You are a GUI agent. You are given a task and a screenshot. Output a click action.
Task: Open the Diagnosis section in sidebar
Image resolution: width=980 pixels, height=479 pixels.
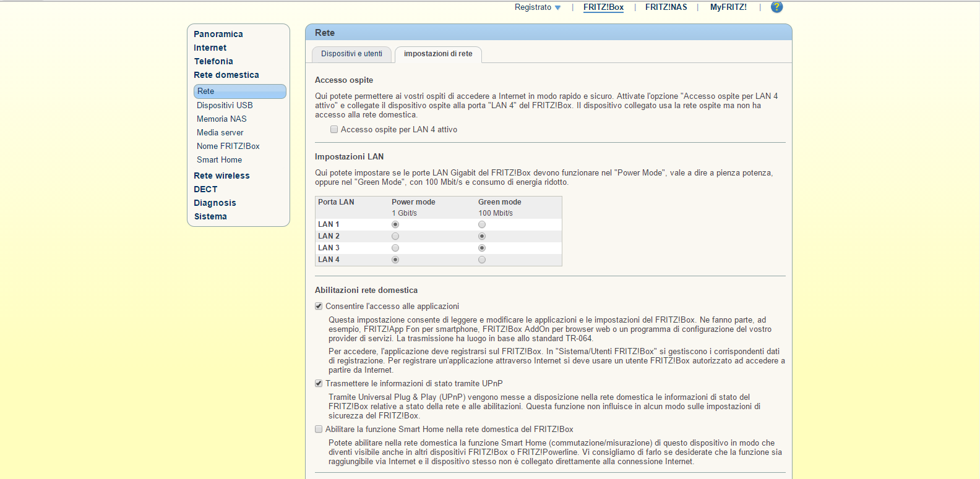(x=215, y=203)
